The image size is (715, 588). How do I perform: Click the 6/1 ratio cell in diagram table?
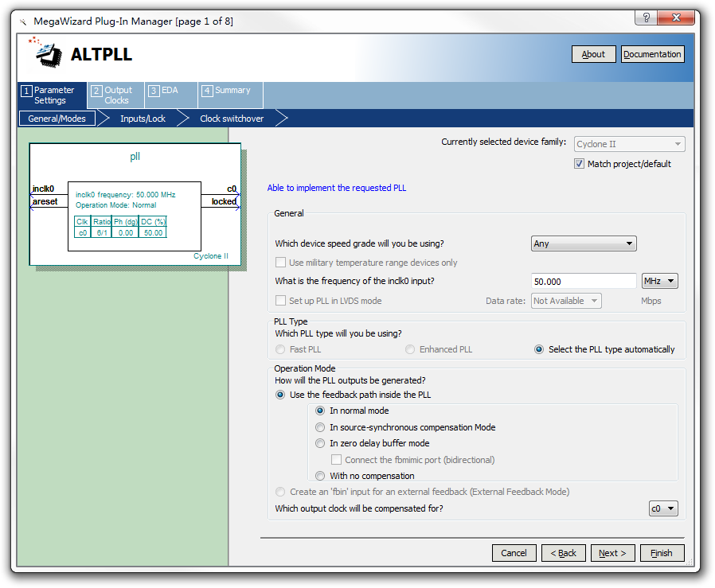[102, 233]
